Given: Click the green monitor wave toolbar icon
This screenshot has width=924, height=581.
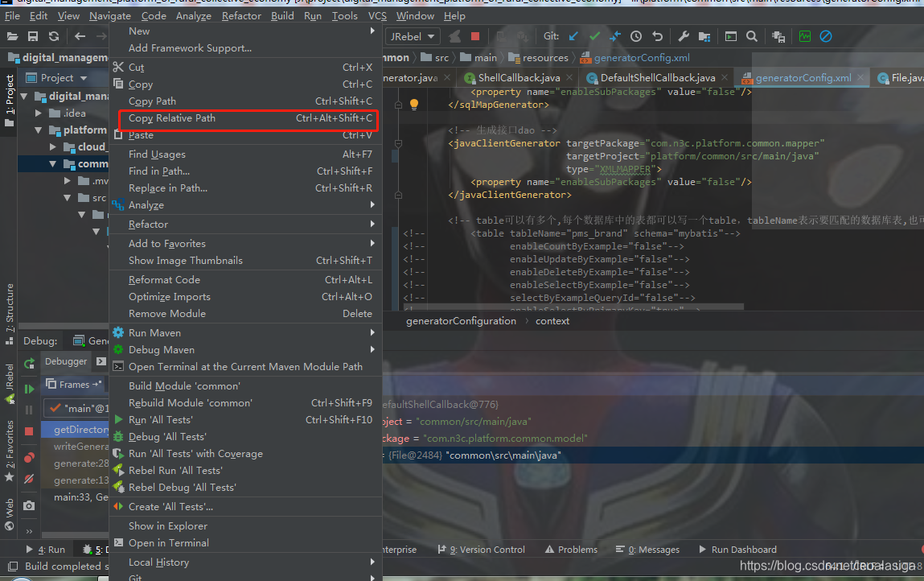Looking at the screenshot, I should [805, 36].
